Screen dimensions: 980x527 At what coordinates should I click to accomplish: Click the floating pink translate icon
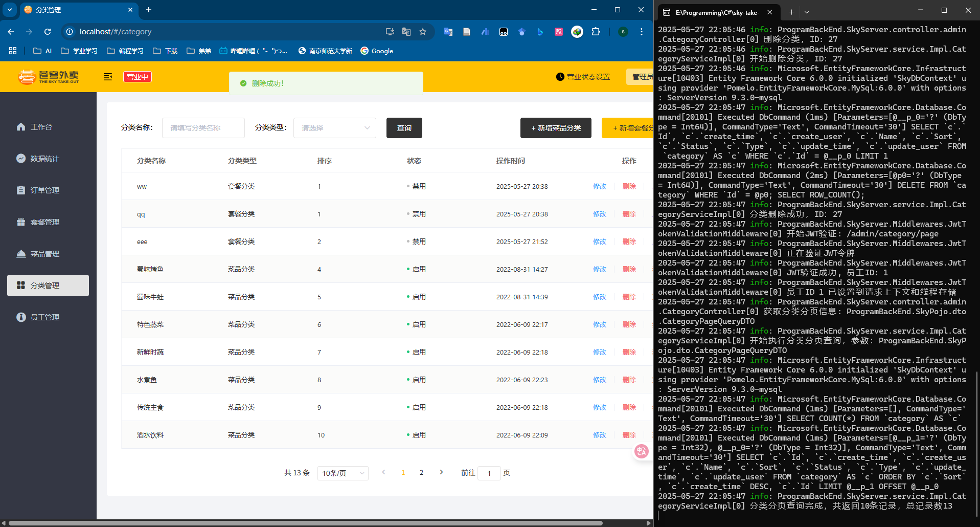[641, 451]
